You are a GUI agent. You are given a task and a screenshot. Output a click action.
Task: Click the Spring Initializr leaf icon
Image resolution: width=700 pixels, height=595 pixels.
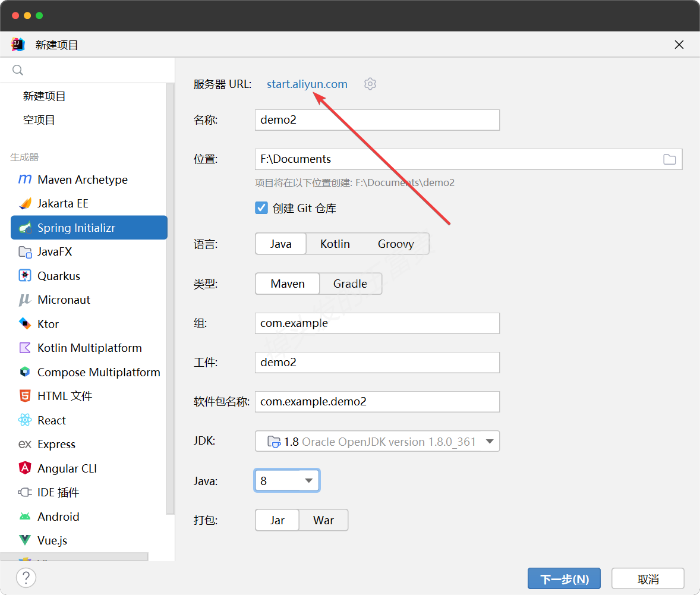[x=25, y=228]
